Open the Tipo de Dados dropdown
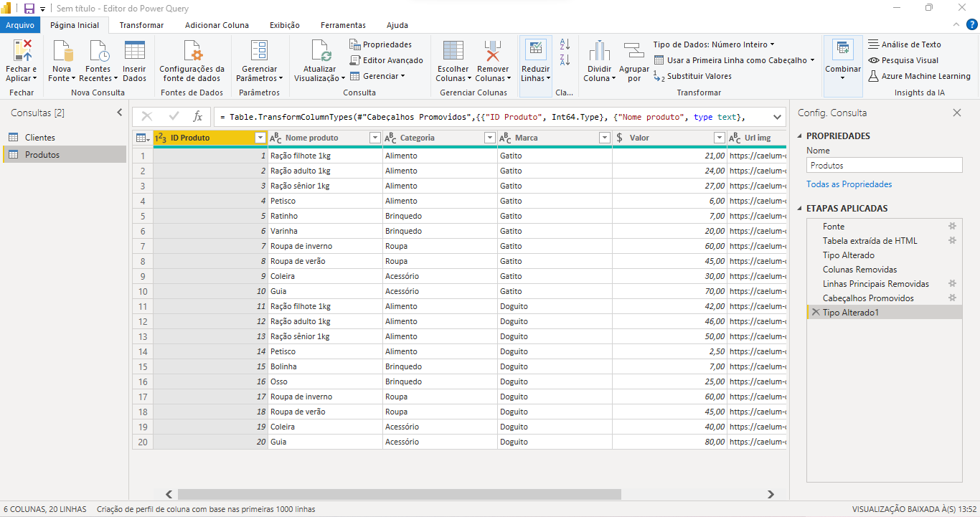Image resolution: width=980 pixels, height=517 pixels. 713,44
